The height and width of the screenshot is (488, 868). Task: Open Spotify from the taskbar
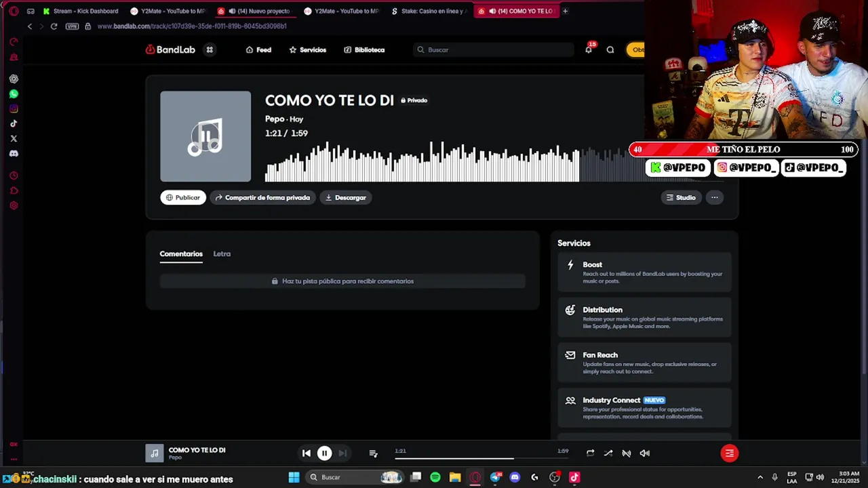[435, 477]
